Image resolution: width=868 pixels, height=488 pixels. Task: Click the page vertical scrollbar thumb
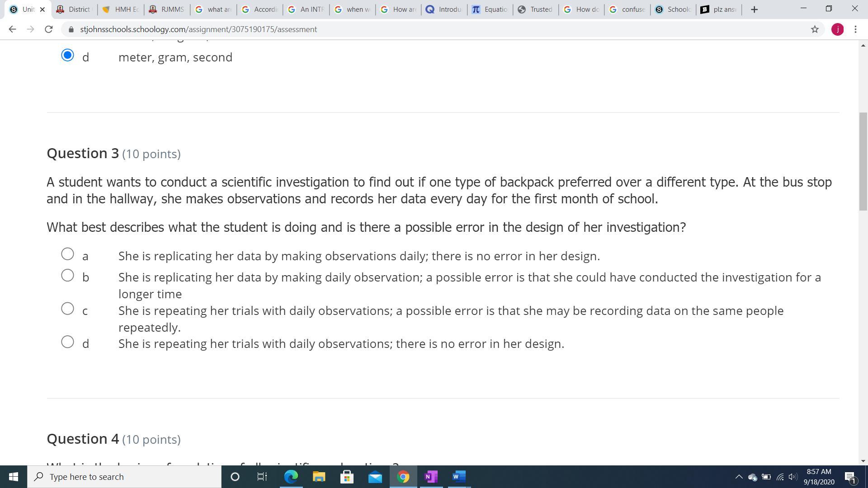click(863, 160)
